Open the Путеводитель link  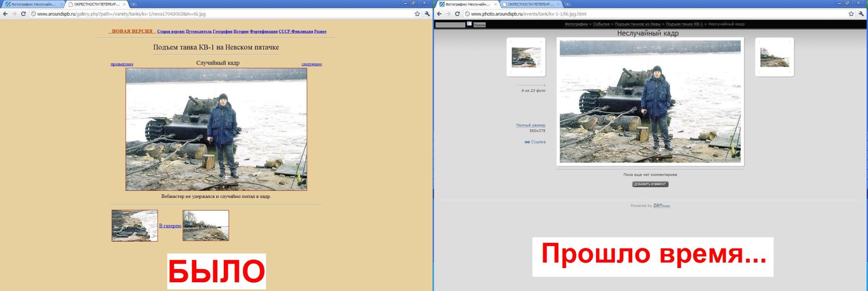pos(199,32)
